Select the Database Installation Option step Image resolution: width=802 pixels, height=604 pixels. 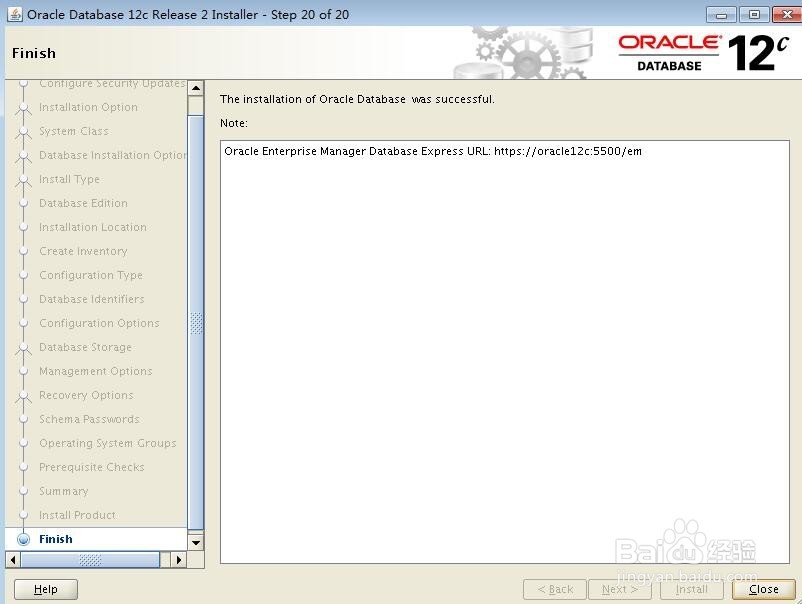click(113, 154)
